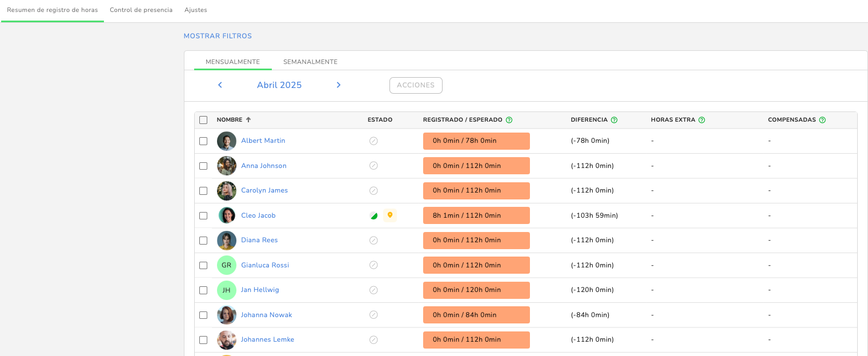Click the 0h 0min / 78h 0min bar
868x356 pixels.
click(476, 141)
